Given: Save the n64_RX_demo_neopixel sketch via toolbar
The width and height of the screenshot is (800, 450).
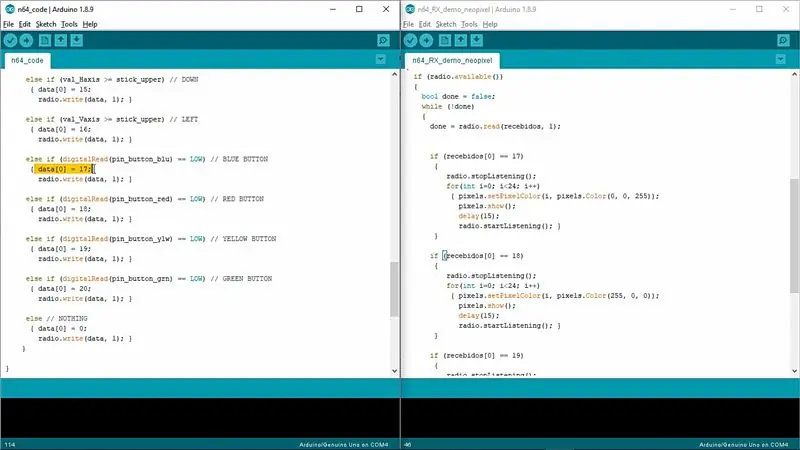Looking at the screenshot, I should pyautogui.click(x=477, y=40).
